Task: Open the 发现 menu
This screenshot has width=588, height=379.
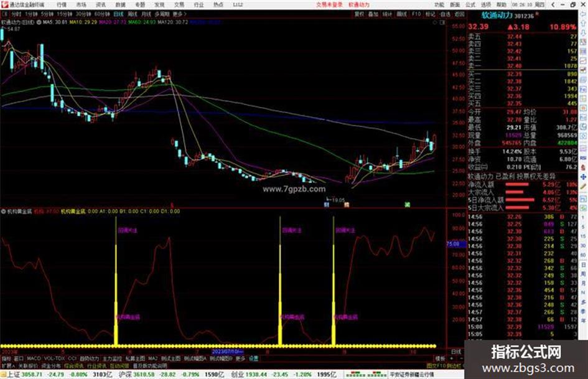Action: (x=159, y=5)
